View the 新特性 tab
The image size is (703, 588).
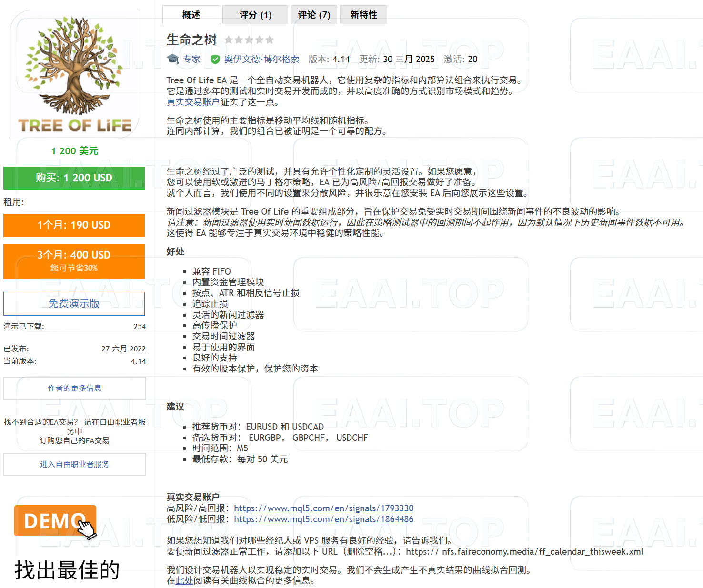pyautogui.click(x=363, y=14)
